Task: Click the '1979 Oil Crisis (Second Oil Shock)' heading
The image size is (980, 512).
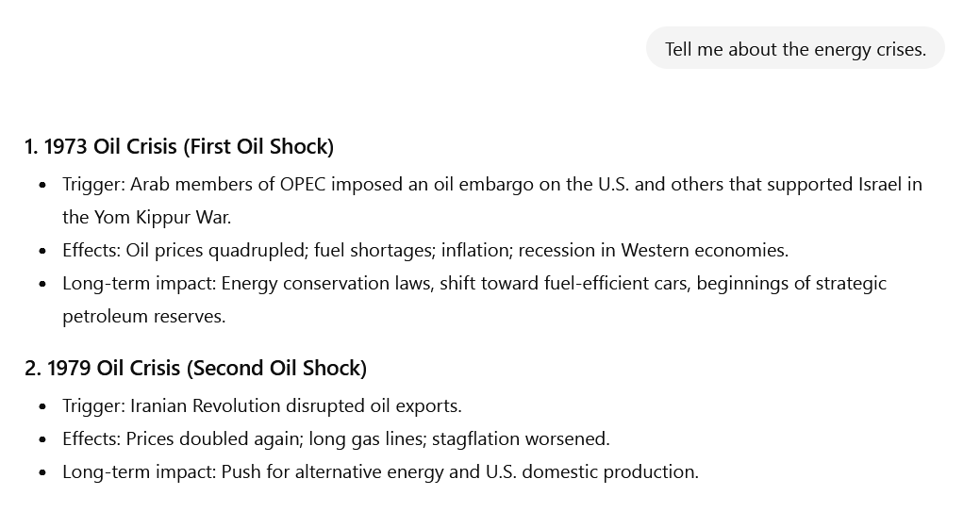Action: (195, 368)
